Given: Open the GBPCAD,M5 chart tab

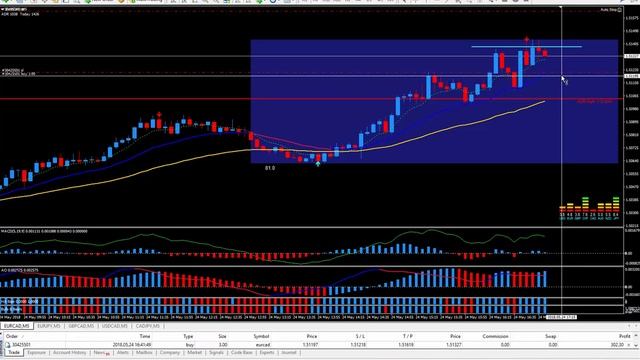Looking at the screenshot, I should tap(81, 326).
